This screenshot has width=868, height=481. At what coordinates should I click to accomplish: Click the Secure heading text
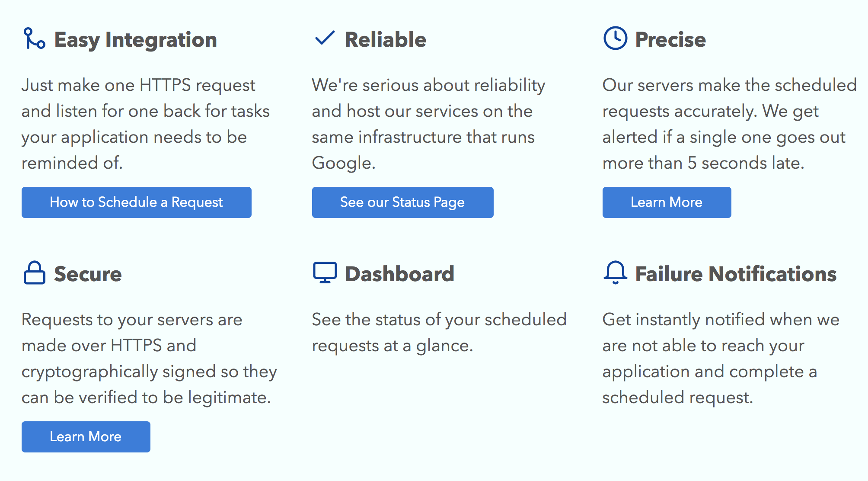(x=88, y=274)
